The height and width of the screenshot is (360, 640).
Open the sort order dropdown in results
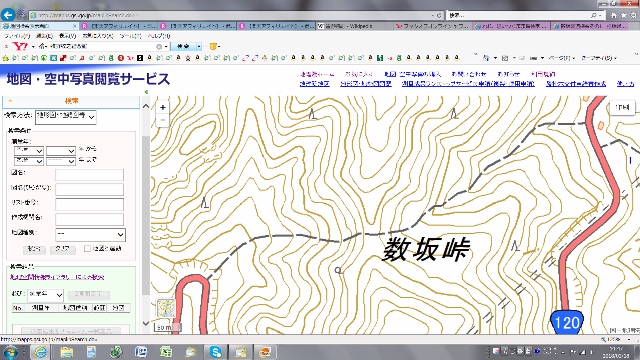pos(46,294)
